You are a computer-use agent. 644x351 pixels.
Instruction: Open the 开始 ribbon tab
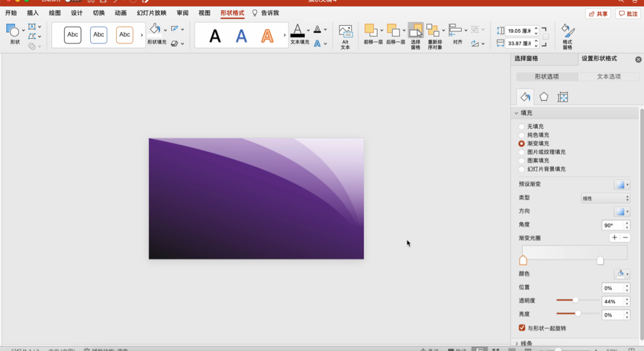coord(11,13)
